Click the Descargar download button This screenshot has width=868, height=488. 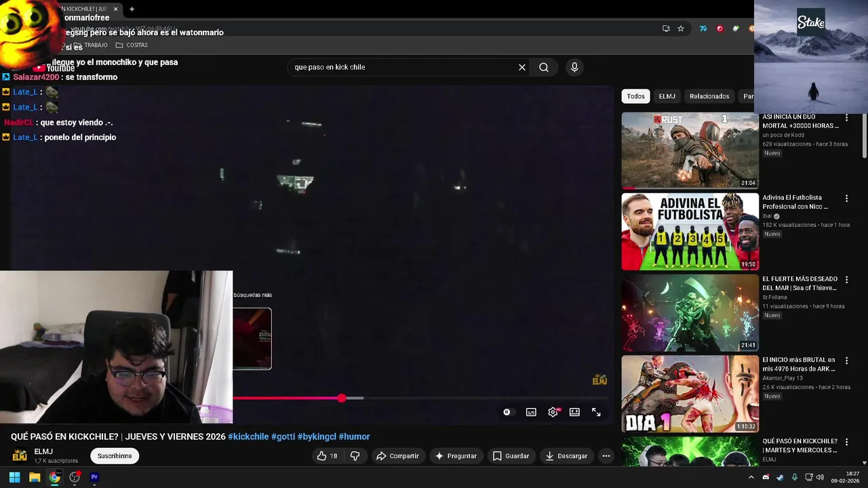(x=566, y=456)
